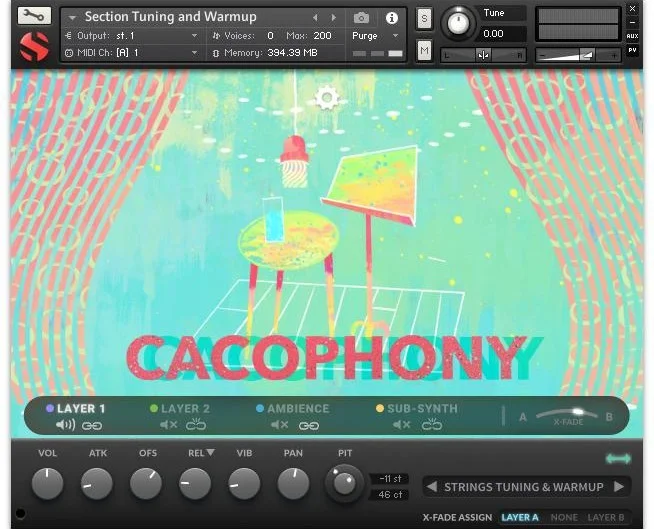Click the X-FADE slider between A and B
This screenshot has width=654, height=529.
pyautogui.click(x=566, y=415)
